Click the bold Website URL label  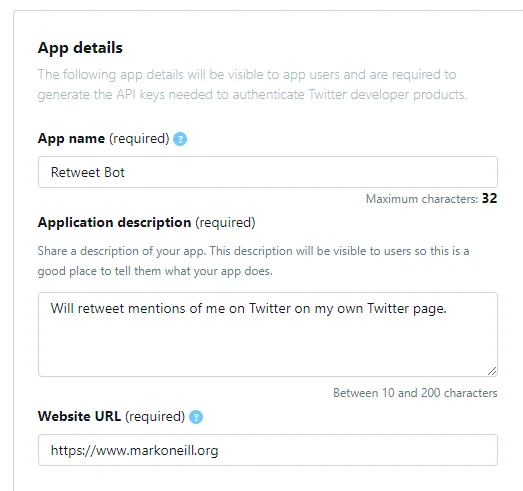pyautogui.click(x=79, y=416)
